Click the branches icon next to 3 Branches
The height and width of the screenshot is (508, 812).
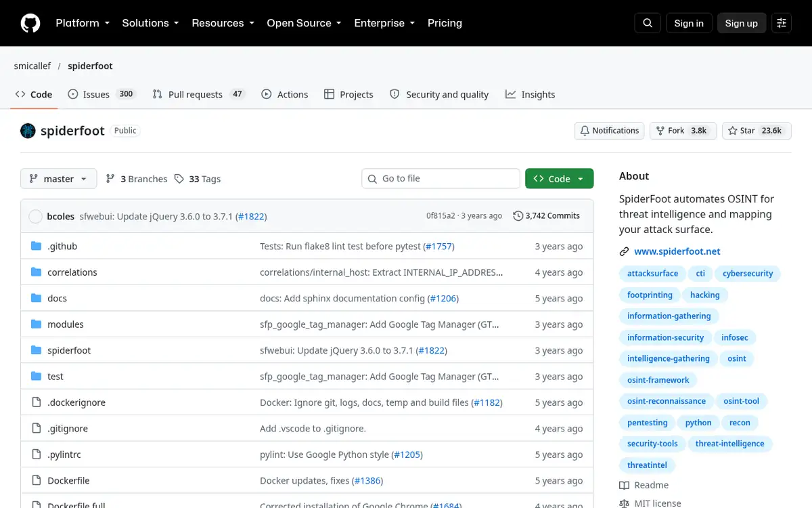[110, 179]
